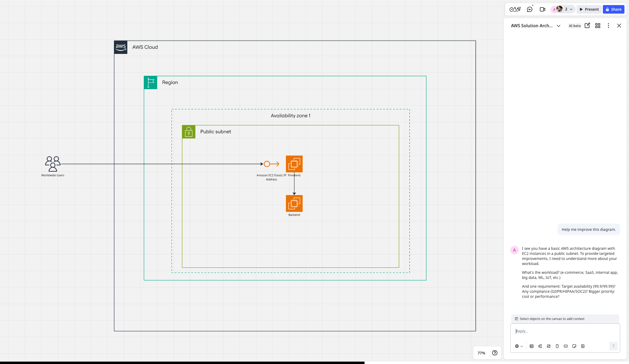The height and width of the screenshot is (364, 629).
Task: Click the image format icon in reply toolbar
Action: pyautogui.click(x=549, y=346)
